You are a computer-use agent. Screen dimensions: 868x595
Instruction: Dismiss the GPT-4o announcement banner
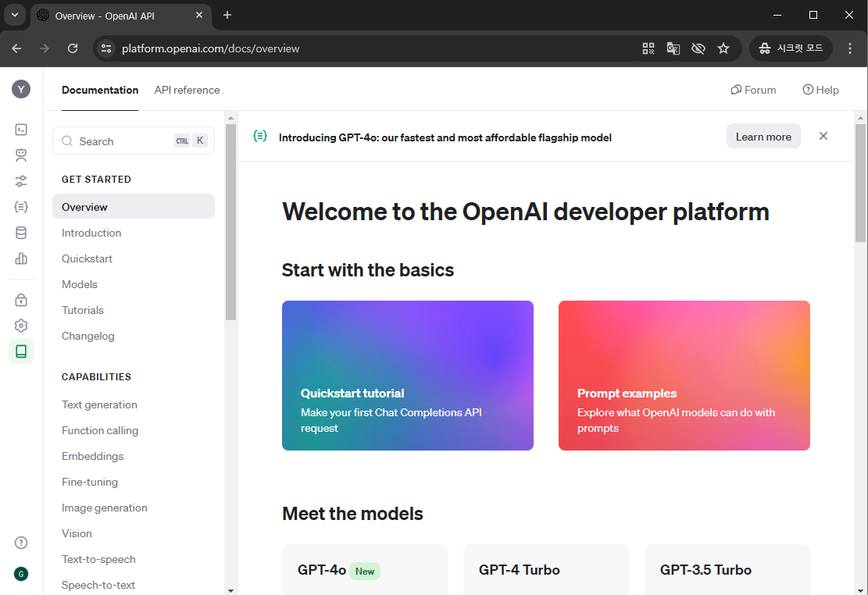click(823, 136)
